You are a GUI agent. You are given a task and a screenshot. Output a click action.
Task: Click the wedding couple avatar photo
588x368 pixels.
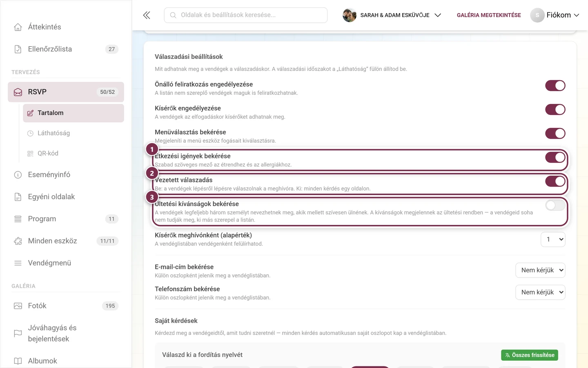(x=350, y=15)
